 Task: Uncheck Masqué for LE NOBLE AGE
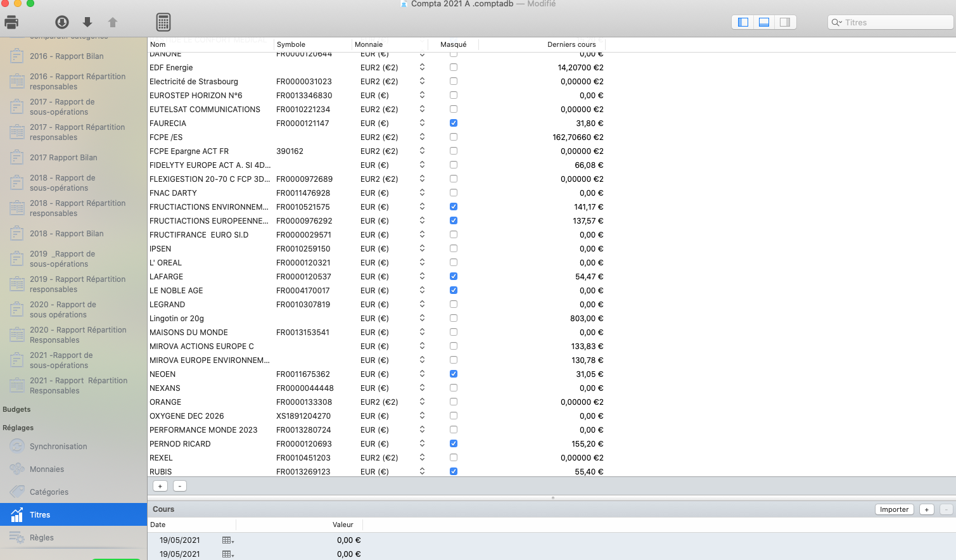pos(454,290)
